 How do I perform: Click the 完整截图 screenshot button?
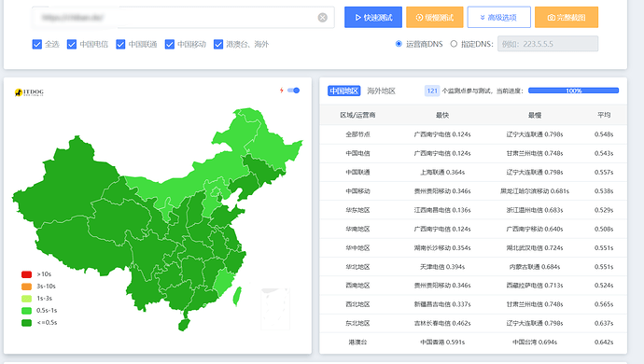tap(567, 17)
